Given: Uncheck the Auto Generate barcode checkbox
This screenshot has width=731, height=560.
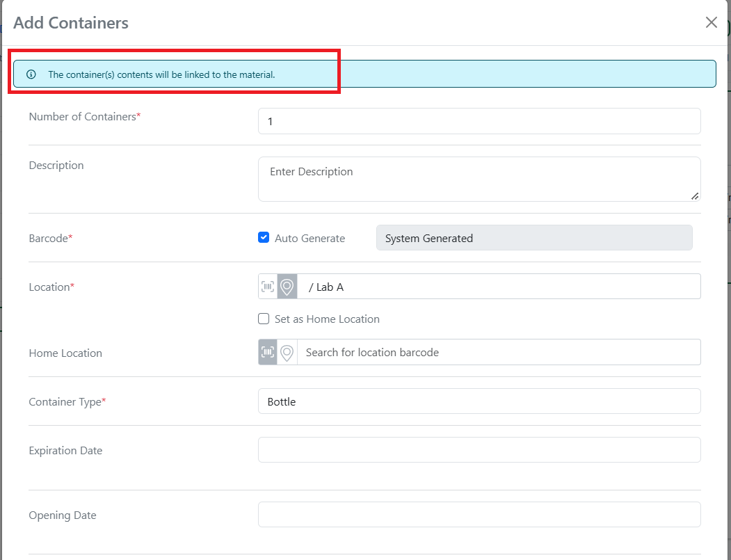Looking at the screenshot, I should pos(264,238).
